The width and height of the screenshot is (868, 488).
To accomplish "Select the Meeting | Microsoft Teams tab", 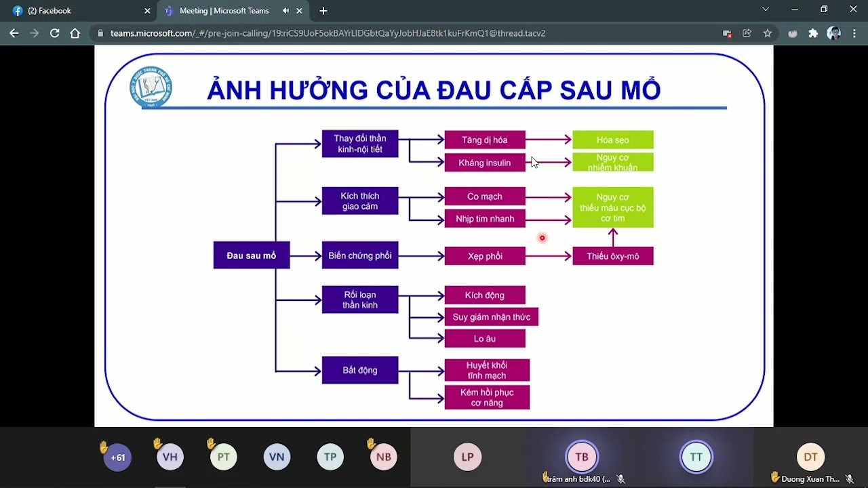I will (233, 11).
